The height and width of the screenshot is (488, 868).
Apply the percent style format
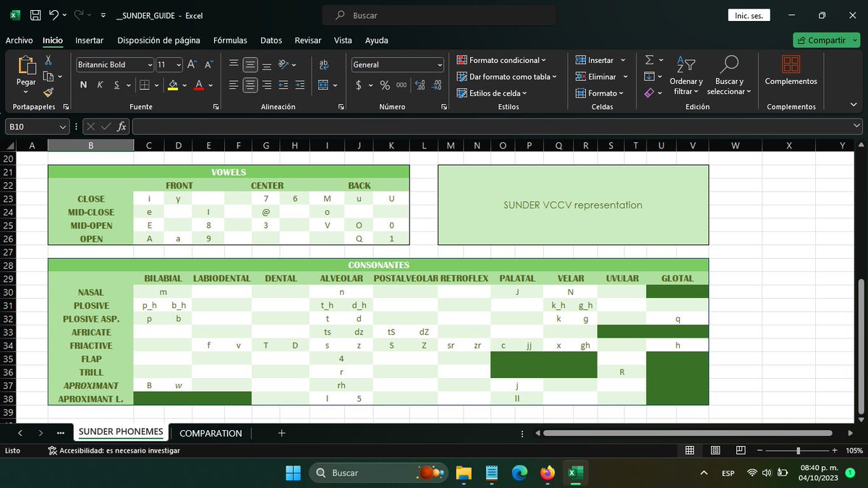tap(385, 85)
